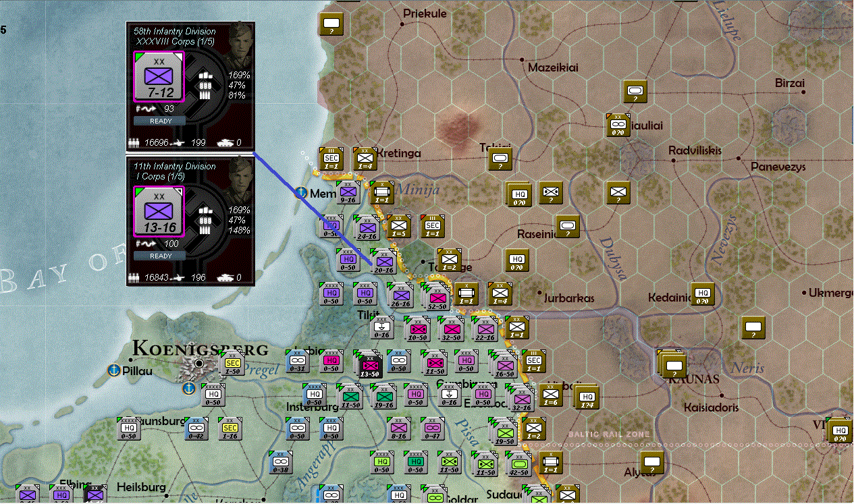Select the unknown Soviet armored unit near Raseiniai
The width and height of the screenshot is (854, 504).
(x=568, y=226)
